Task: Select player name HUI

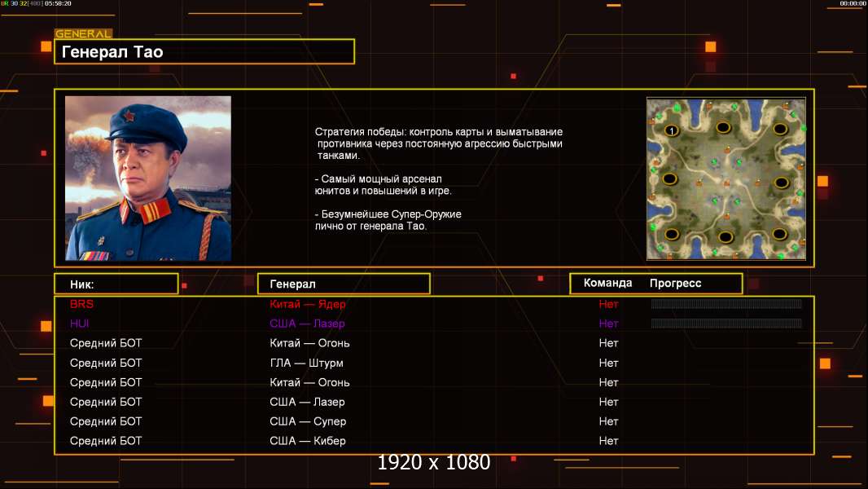Action: coord(80,323)
